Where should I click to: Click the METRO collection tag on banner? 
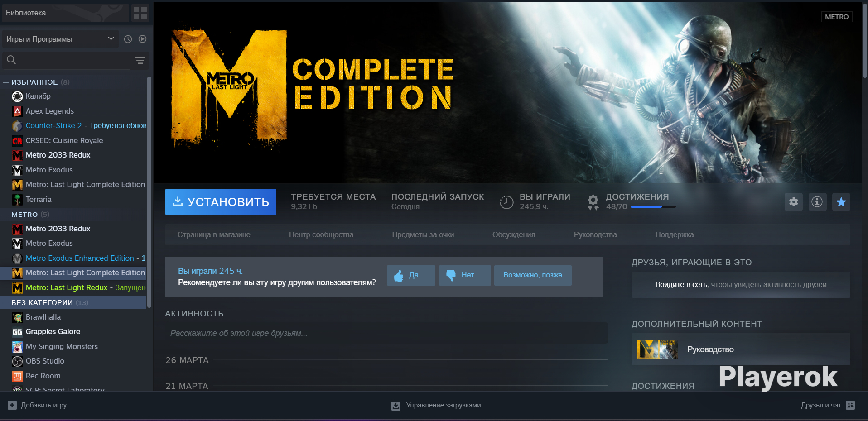click(x=837, y=17)
